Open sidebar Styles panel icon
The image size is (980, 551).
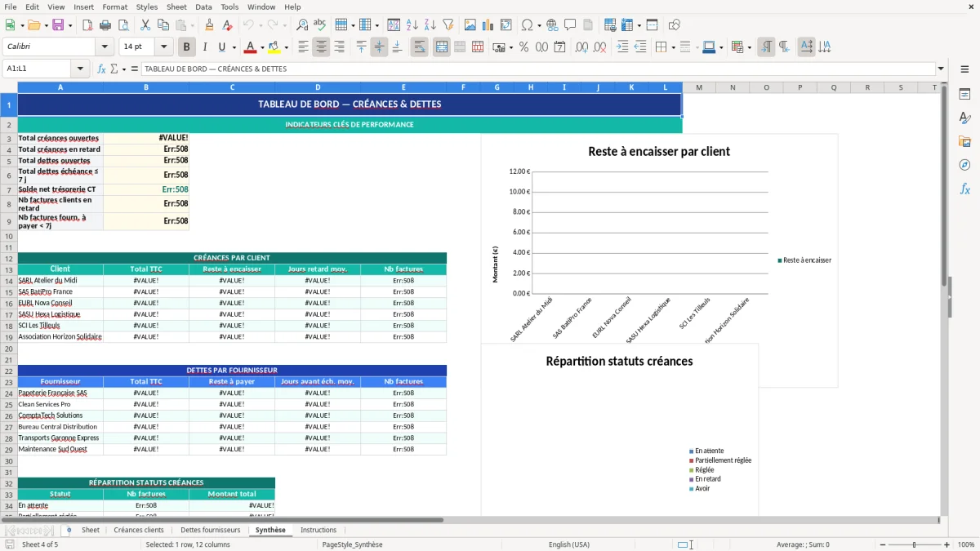(964, 118)
